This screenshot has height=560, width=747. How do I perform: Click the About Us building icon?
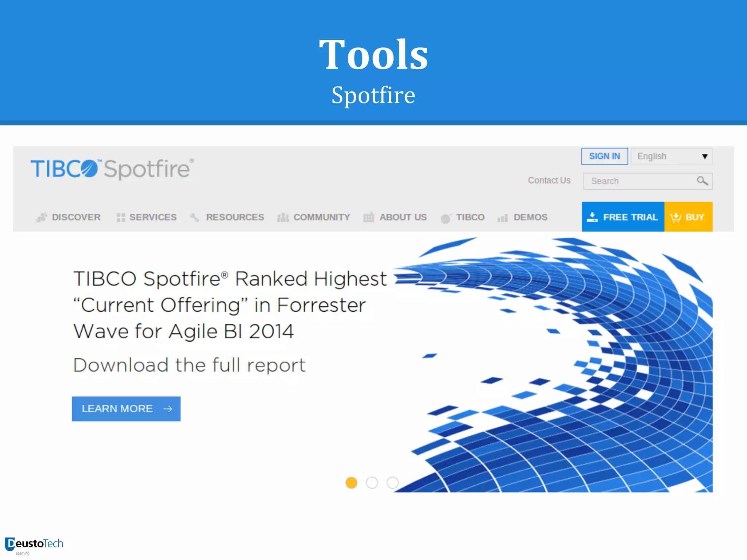[x=368, y=217]
